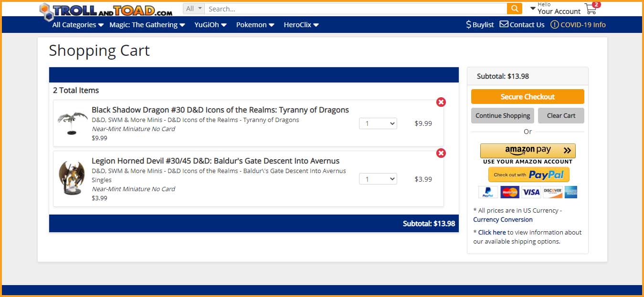Expand the HeroClix menu

pos(301,25)
